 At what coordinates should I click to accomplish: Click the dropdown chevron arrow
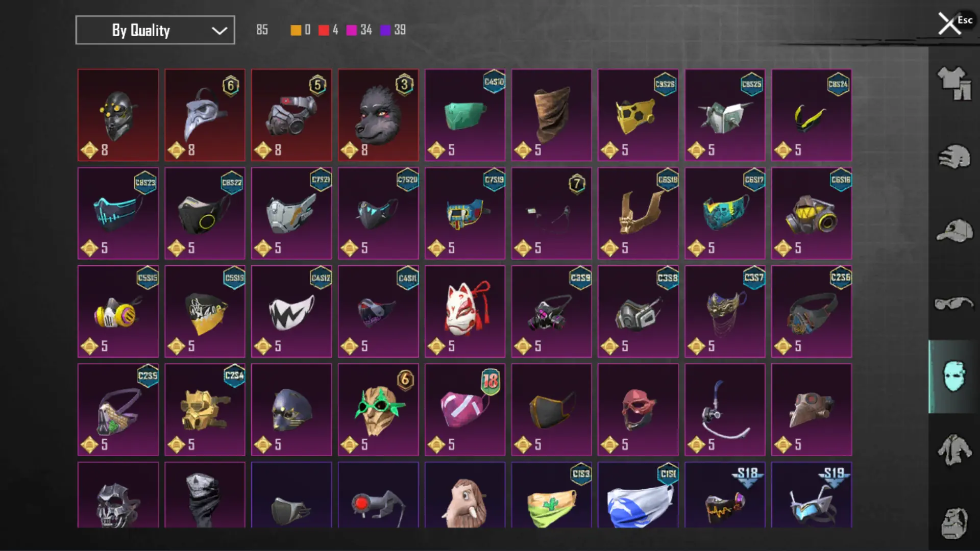click(219, 31)
